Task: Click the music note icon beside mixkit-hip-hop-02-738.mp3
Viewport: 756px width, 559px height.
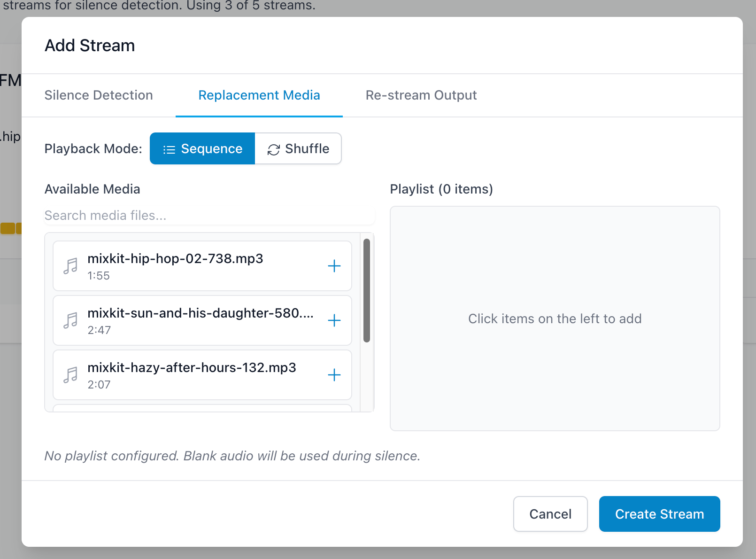Action: pos(70,266)
